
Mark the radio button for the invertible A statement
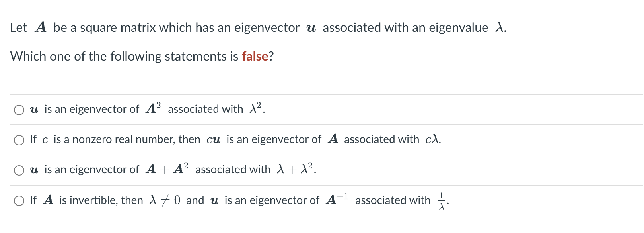point(19,201)
